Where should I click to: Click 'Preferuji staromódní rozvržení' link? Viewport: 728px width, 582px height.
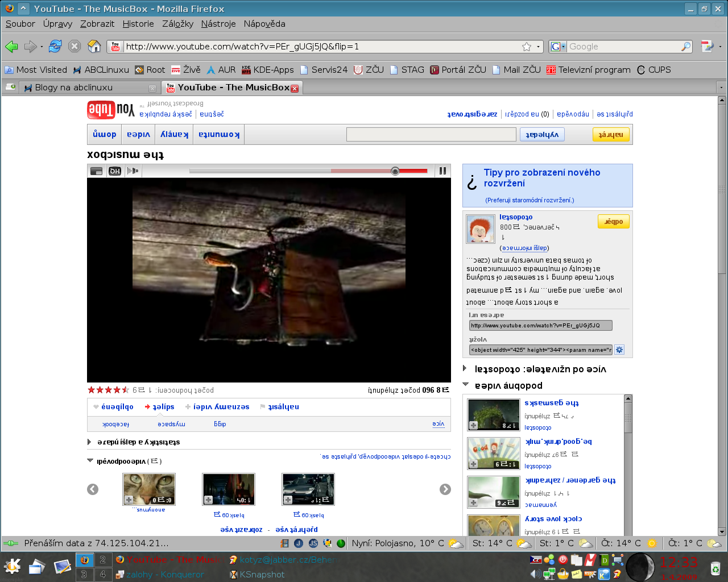click(530, 200)
